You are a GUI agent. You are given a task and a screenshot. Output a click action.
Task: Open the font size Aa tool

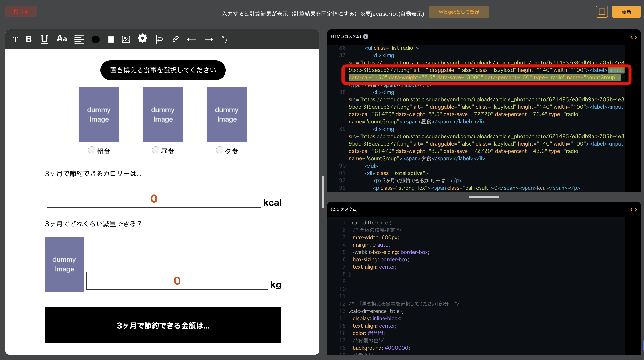(x=62, y=39)
